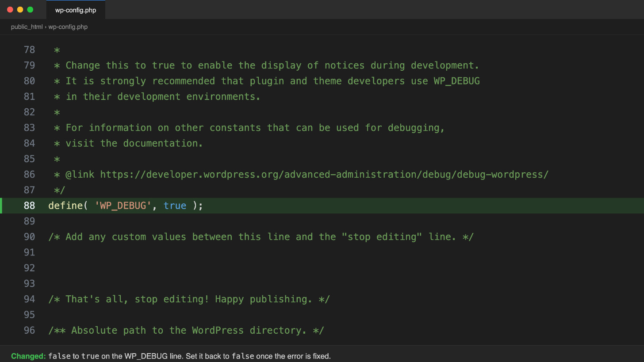The height and width of the screenshot is (362, 644).
Task: Click the 'visit the documentation.' comment line
Action: coord(128,143)
